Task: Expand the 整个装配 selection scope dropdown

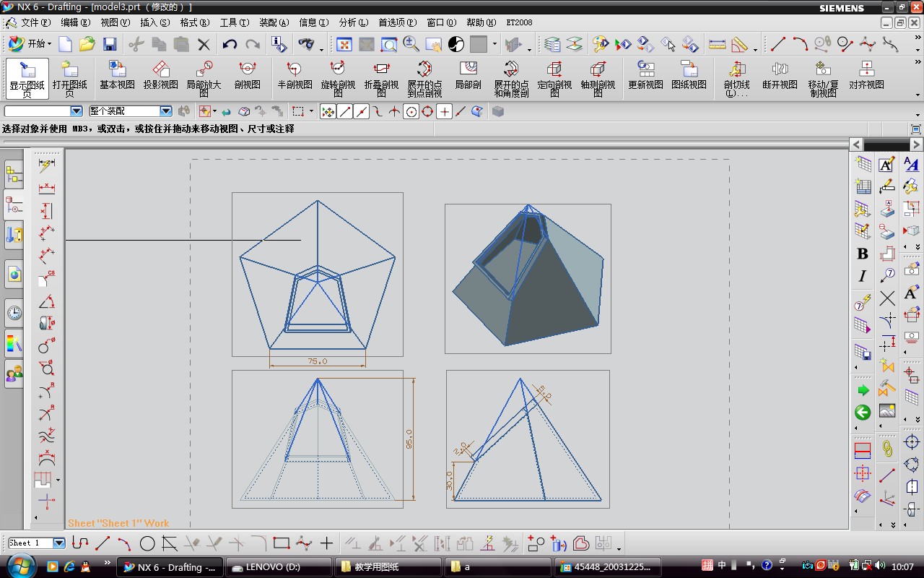Action: click(166, 111)
